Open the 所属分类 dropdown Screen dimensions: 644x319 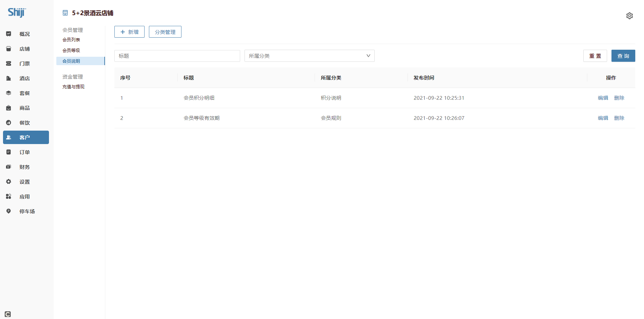click(x=309, y=56)
